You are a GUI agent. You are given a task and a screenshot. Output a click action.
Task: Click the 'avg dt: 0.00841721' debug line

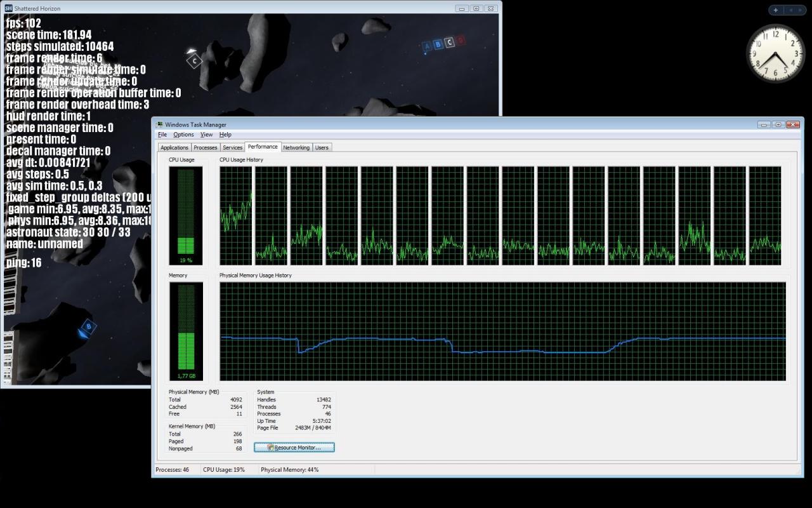(x=48, y=163)
